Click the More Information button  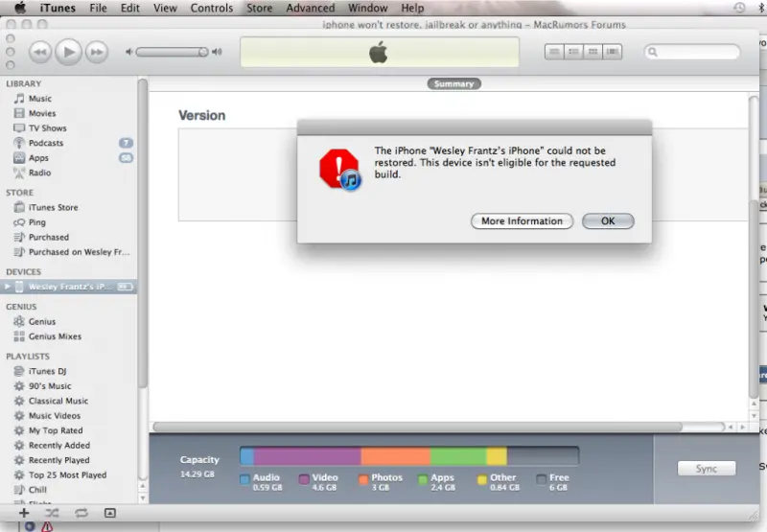522,221
